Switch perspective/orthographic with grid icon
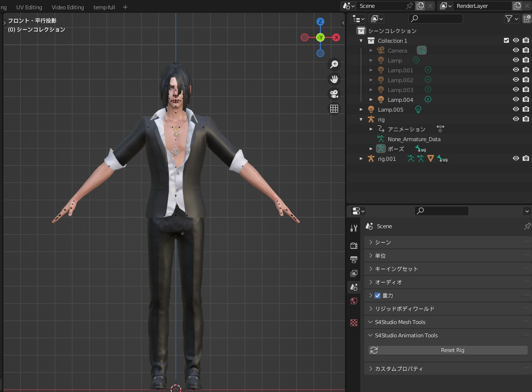 click(334, 109)
